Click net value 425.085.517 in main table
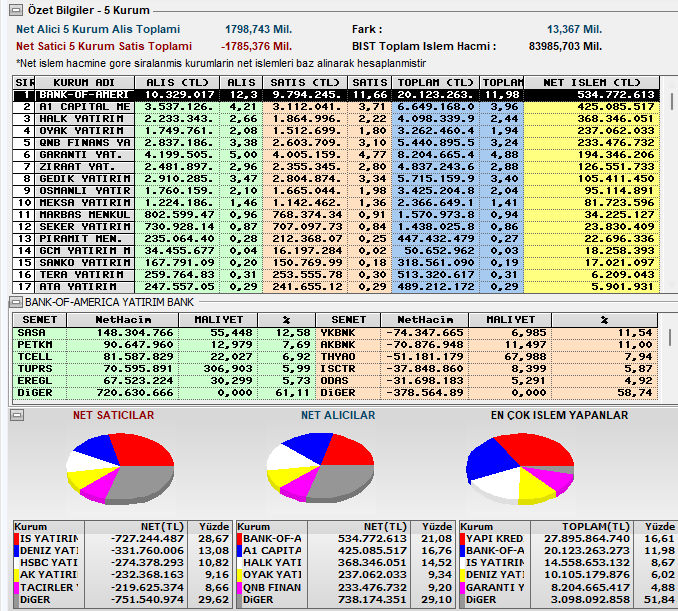This screenshot has width=678, height=611. 616,107
